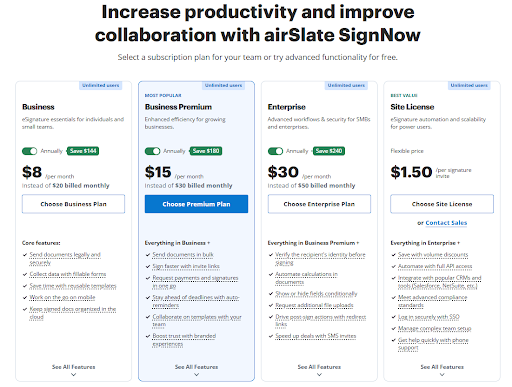512x387 pixels.
Task: Click Save $240 badge on Enterprise plan
Action: tap(329, 151)
